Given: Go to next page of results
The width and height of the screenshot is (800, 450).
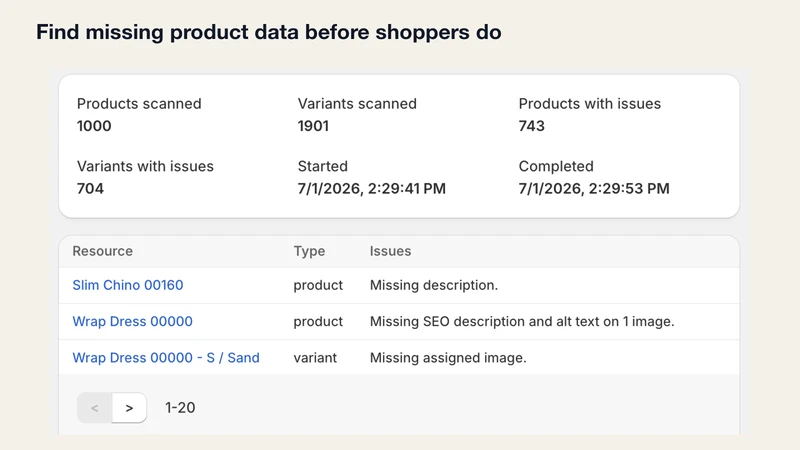Looking at the screenshot, I should coord(129,408).
